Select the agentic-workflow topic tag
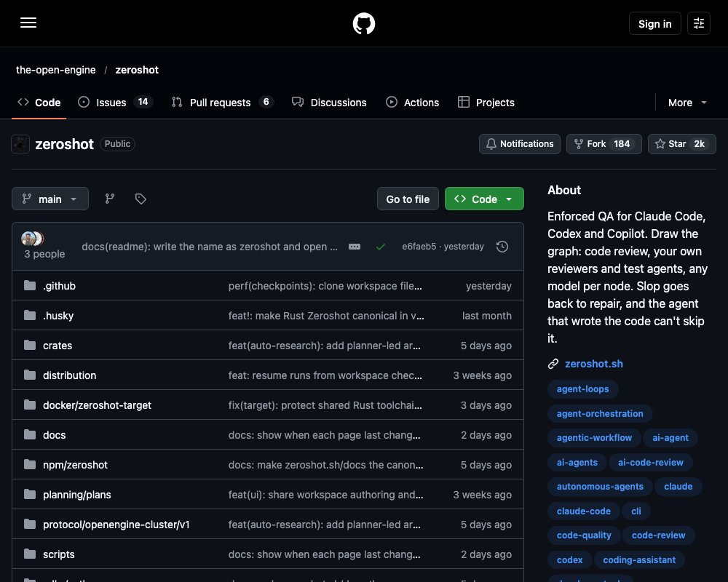This screenshot has width=728, height=582. (x=594, y=438)
